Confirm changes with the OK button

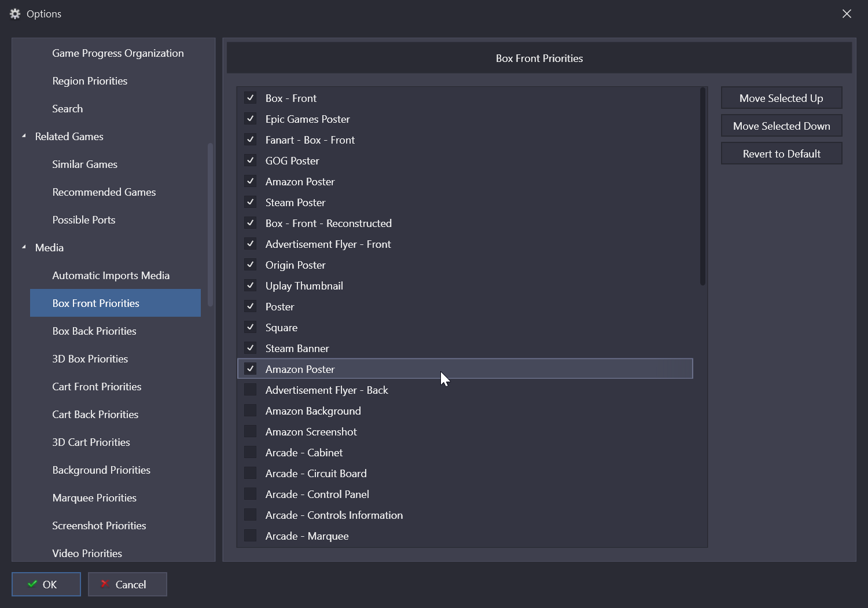coord(46,584)
